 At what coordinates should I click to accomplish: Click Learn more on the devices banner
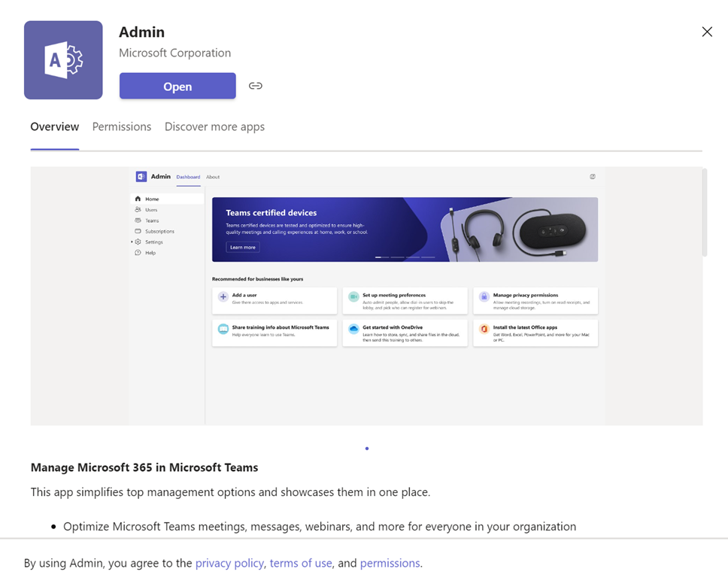243,247
